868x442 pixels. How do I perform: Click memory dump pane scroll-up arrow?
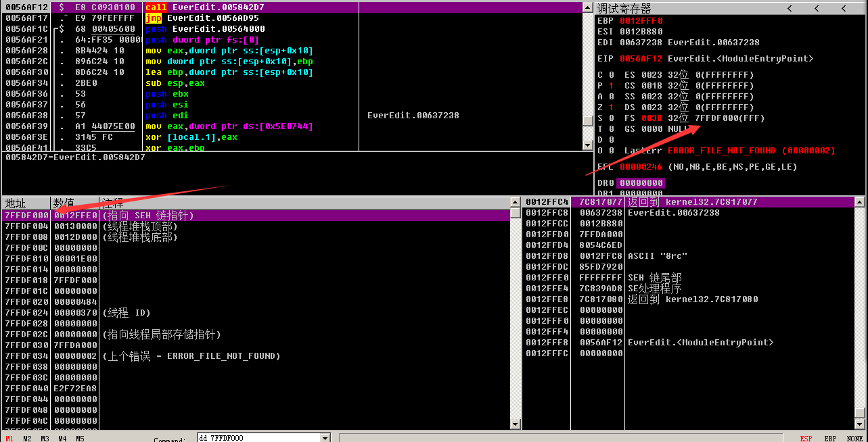(516, 202)
